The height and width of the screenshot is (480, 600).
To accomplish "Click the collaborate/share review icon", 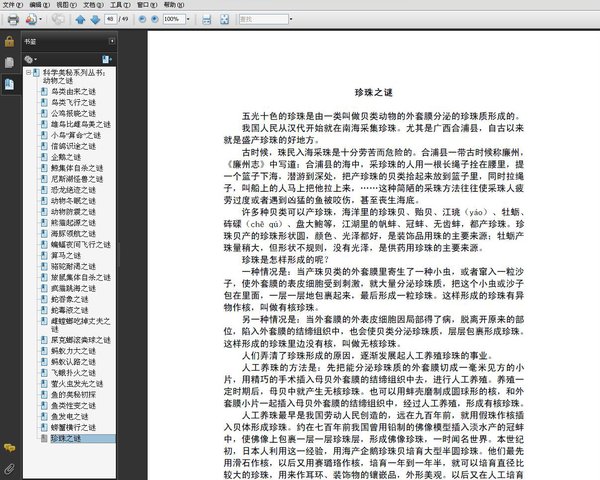I will 31,19.
